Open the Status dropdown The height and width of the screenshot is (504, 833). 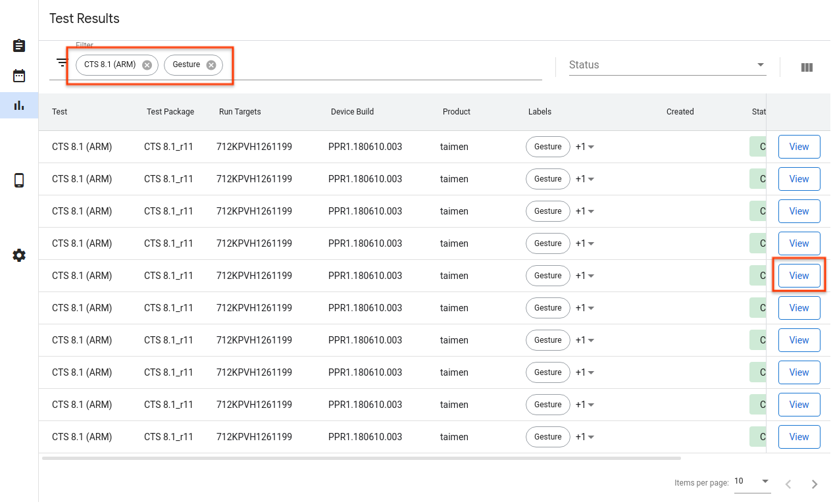(x=667, y=65)
